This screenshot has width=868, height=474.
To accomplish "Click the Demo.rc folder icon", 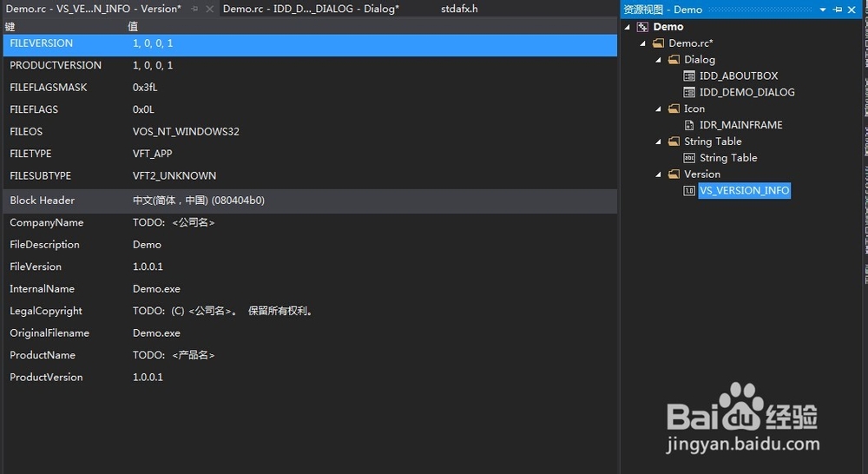I will [658, 43].
